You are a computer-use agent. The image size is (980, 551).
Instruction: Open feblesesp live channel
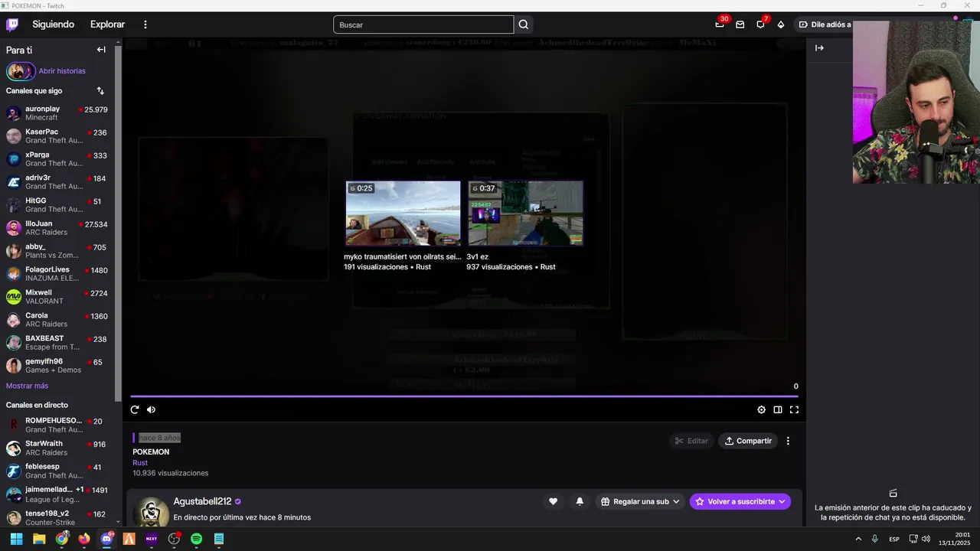[57, 471]
